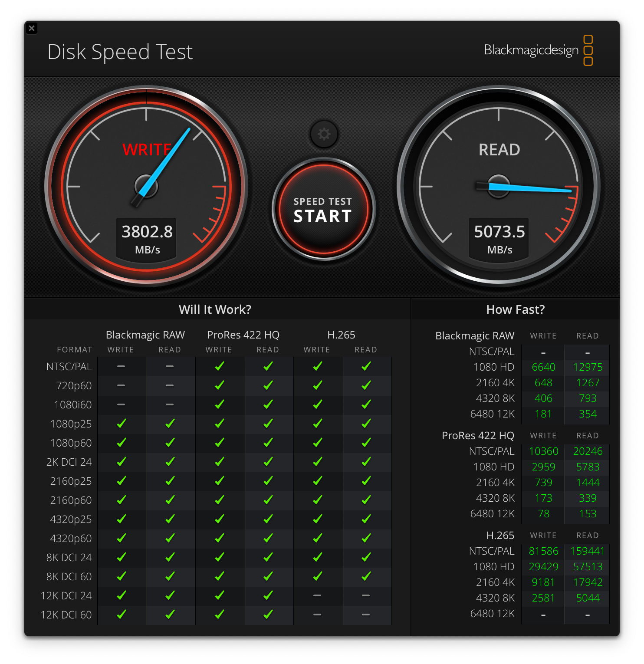644x664 pixels.
Task: Select the 10360 ProRes write value
Action: [x=543, y=451]
